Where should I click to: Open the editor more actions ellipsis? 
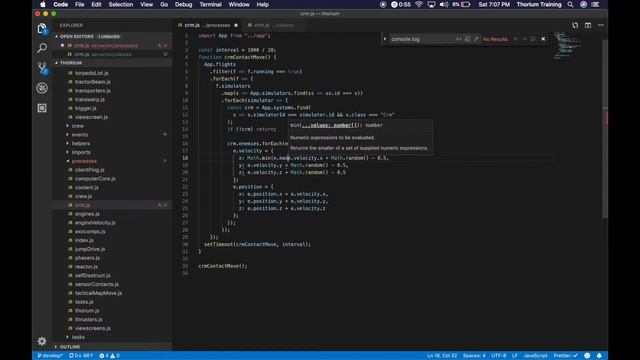tap(601, 25)
